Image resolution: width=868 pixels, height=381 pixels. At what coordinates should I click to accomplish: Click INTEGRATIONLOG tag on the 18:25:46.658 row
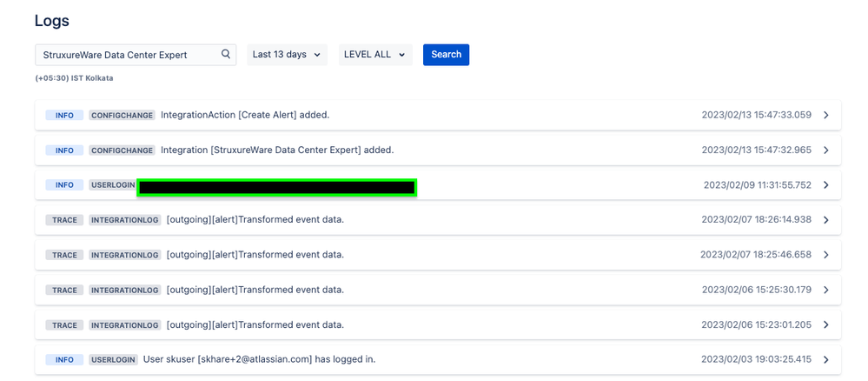124,255
